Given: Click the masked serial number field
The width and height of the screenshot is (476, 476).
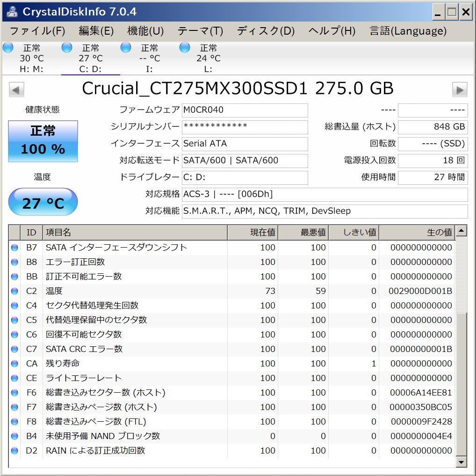Looking at the screenshot, I should tap(245, 127).
